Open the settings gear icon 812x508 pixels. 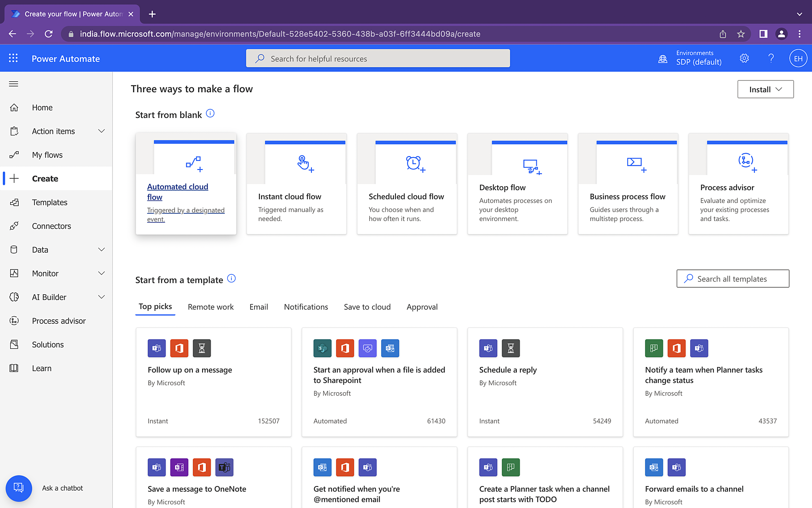pyautogui.click(x=744, y=59)
